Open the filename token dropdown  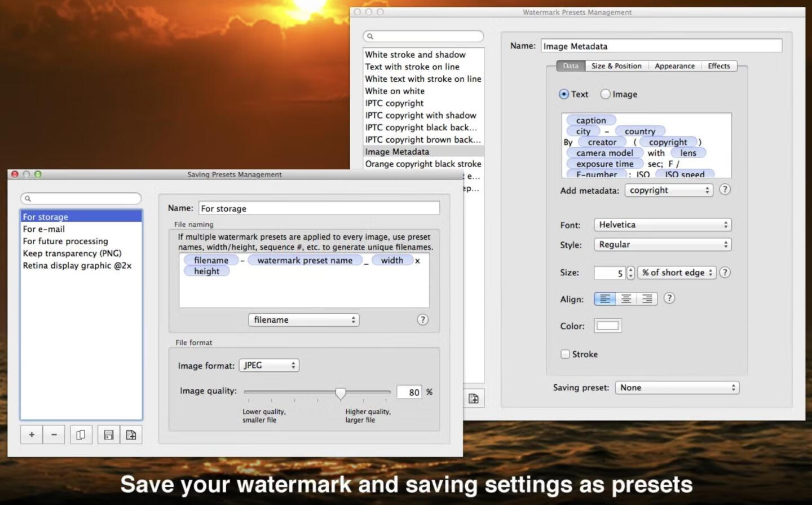click(303, 320)
